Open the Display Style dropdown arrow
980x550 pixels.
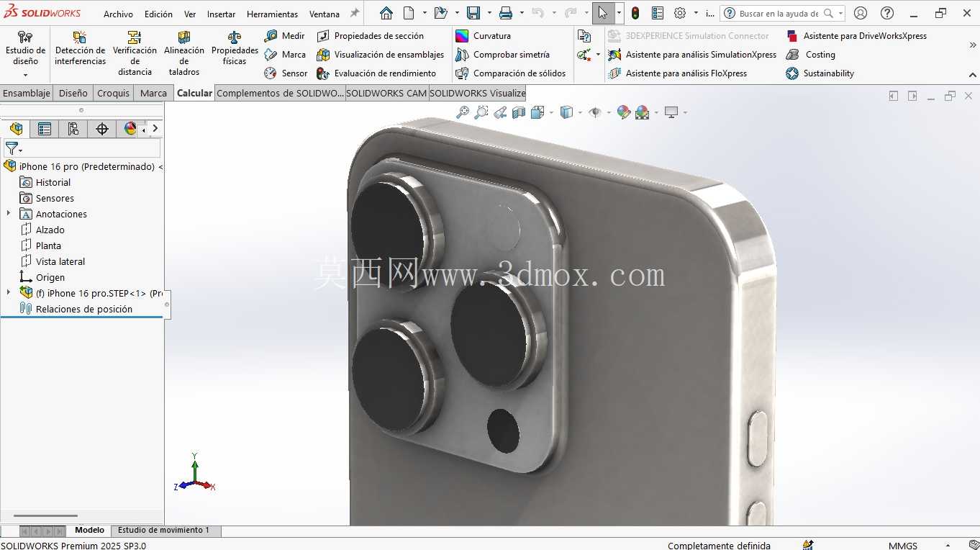coord(580,112)
